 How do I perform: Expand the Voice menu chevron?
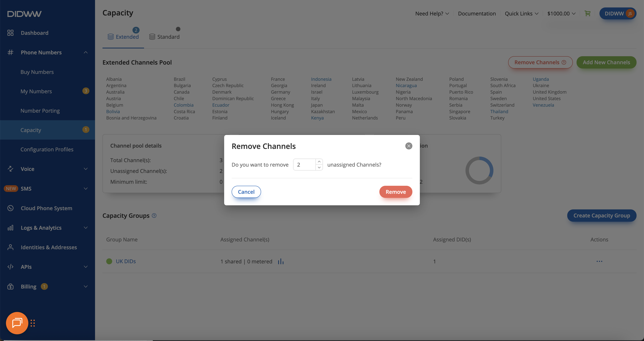[x=86, y=169]
